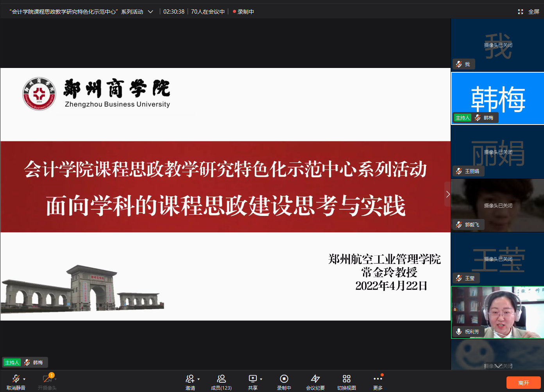This screenshot has height=392, width=544.
Task: Expand the arrow beside 共享
Action: click(x=261, y=379)
